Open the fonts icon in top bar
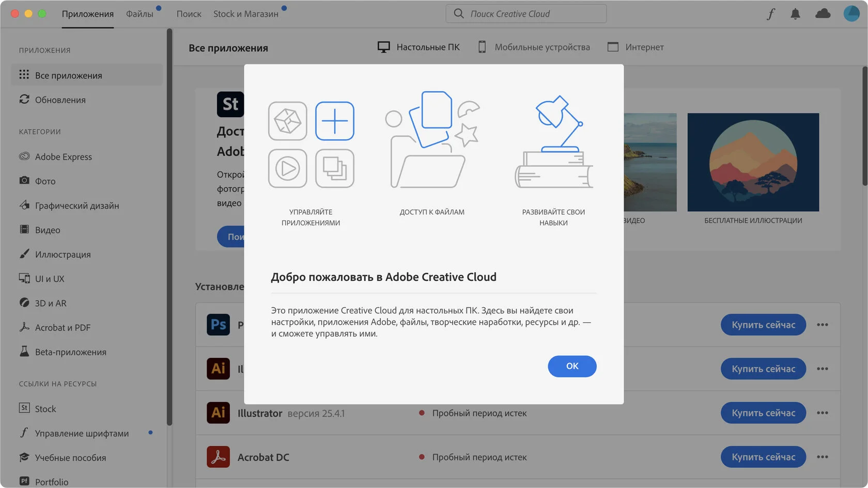This screenshot has width=868, height=488. [770, 14]
